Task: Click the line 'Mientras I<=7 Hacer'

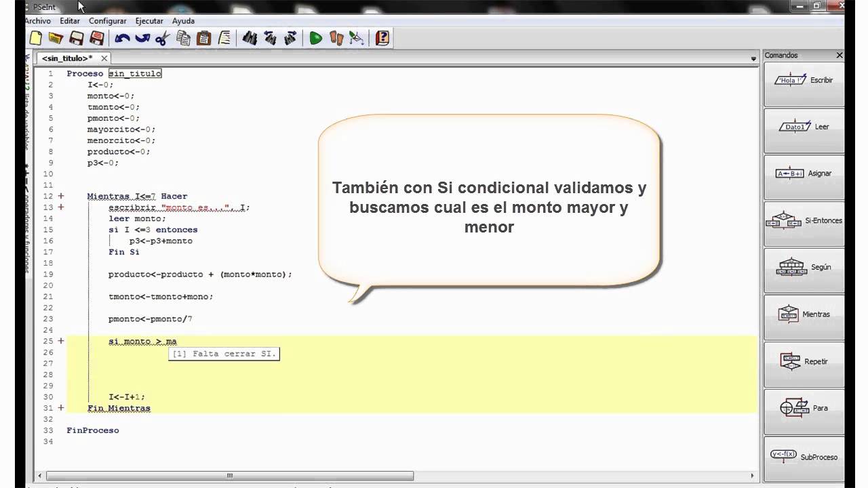Action: click(137, 196)
